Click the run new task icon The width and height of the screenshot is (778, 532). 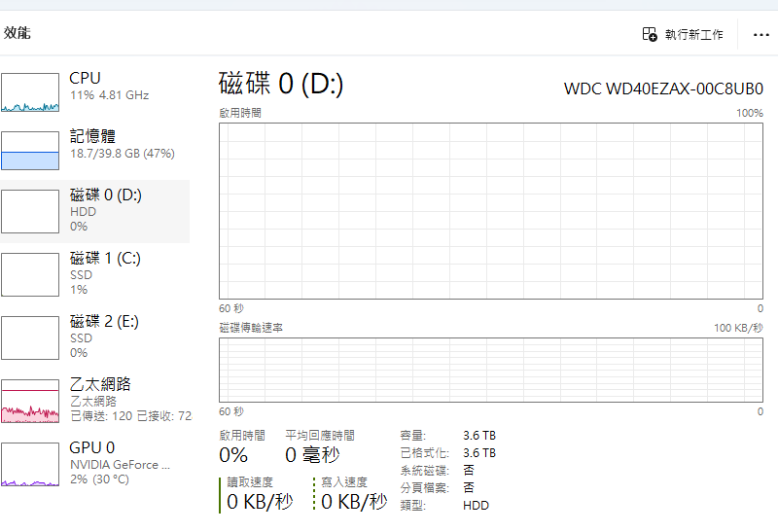click(650, 34)
